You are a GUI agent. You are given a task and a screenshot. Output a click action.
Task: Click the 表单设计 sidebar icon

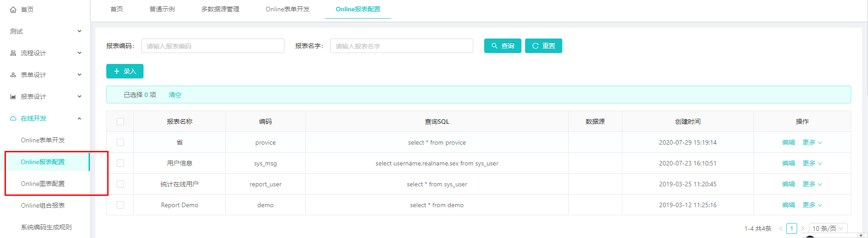(13, 75)
